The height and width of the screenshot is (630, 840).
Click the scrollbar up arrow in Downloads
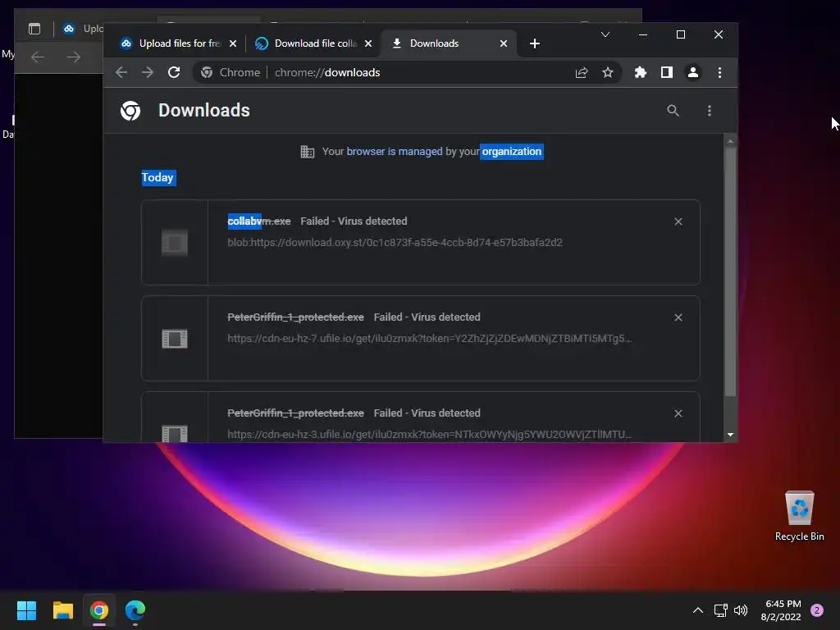[730, 141]
